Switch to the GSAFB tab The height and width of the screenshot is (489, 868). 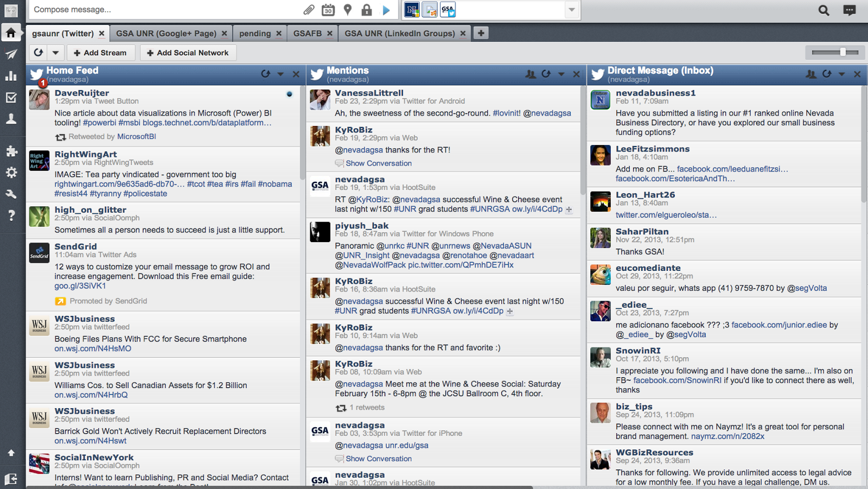(x=308, y=33)
